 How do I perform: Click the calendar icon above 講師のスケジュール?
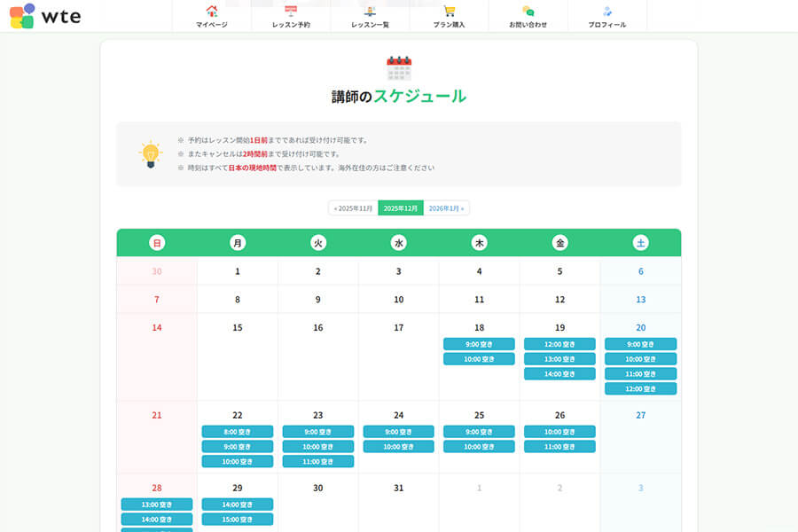pyautogui.click(x=399, y=68)
